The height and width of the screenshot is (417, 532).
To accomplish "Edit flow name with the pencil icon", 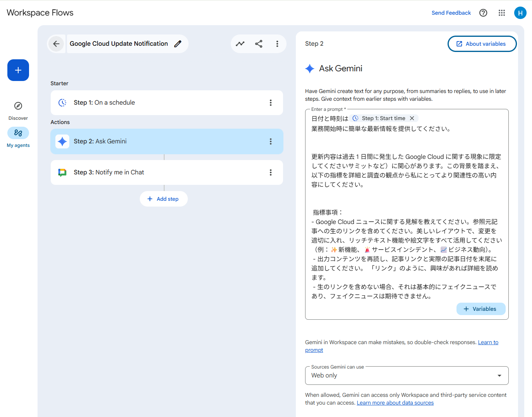I will pos(178,44).
